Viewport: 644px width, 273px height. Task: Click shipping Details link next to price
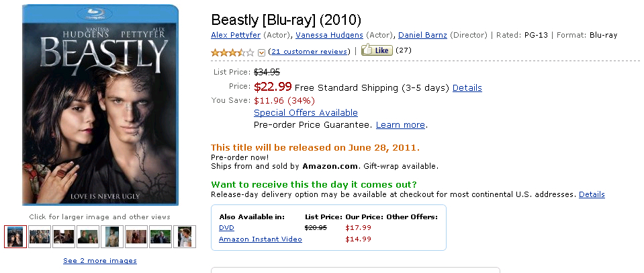point(467,87)
